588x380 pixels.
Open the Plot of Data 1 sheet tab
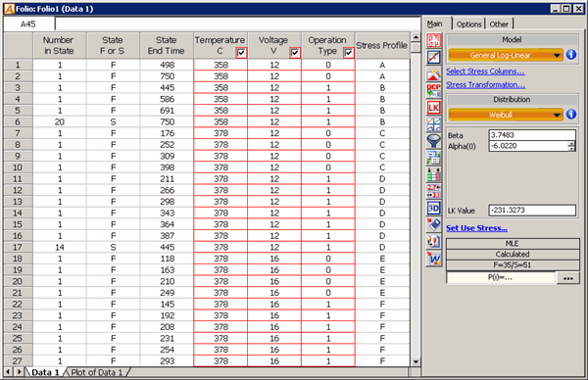(97, 372)
